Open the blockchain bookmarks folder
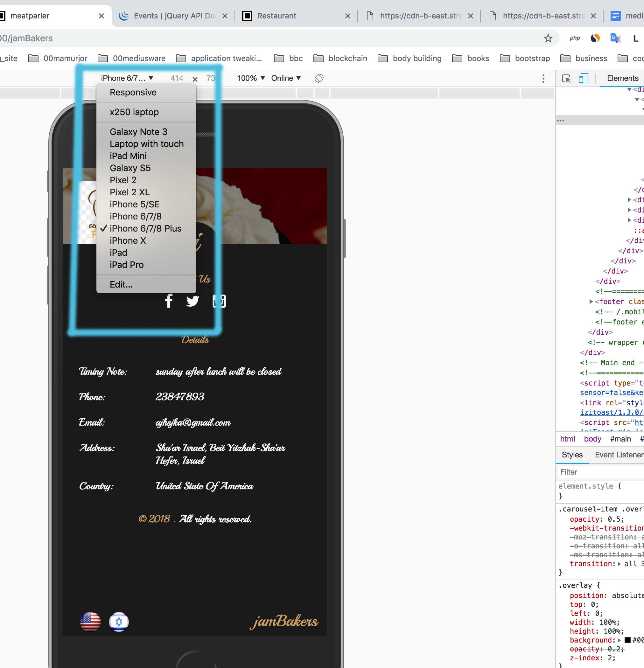 [340, 58]
